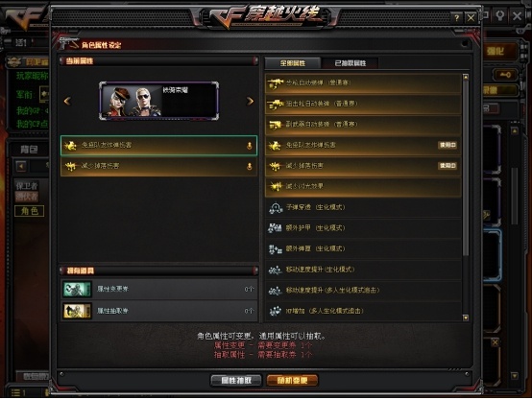Click the 额外弹匣 (生化模式) attribute icon
The width and height of the screenshot is (532, 399).
[x=276, y=249]
